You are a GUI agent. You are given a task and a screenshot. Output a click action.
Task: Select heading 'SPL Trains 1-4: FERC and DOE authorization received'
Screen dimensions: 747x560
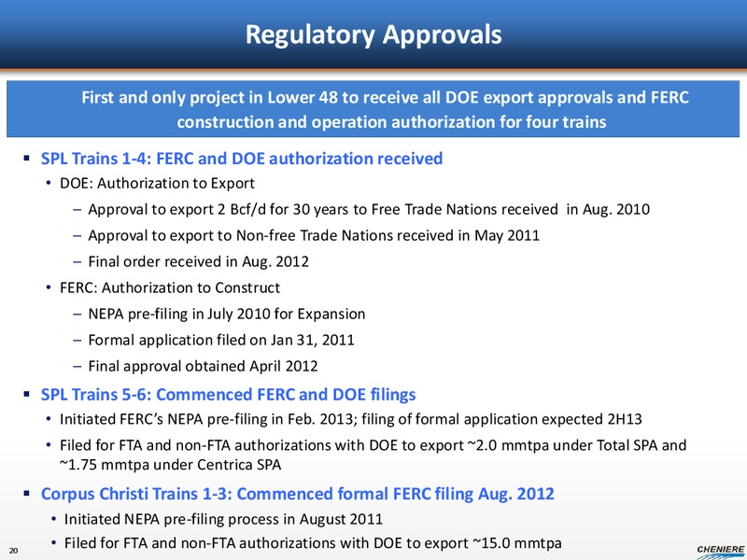[x=242, y=158]
